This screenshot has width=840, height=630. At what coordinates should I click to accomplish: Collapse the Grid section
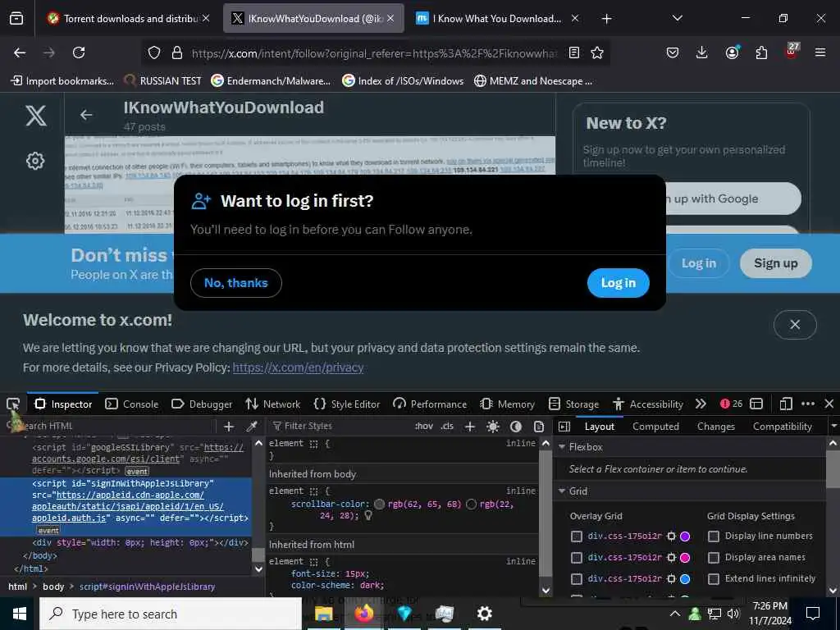point(562,491)
